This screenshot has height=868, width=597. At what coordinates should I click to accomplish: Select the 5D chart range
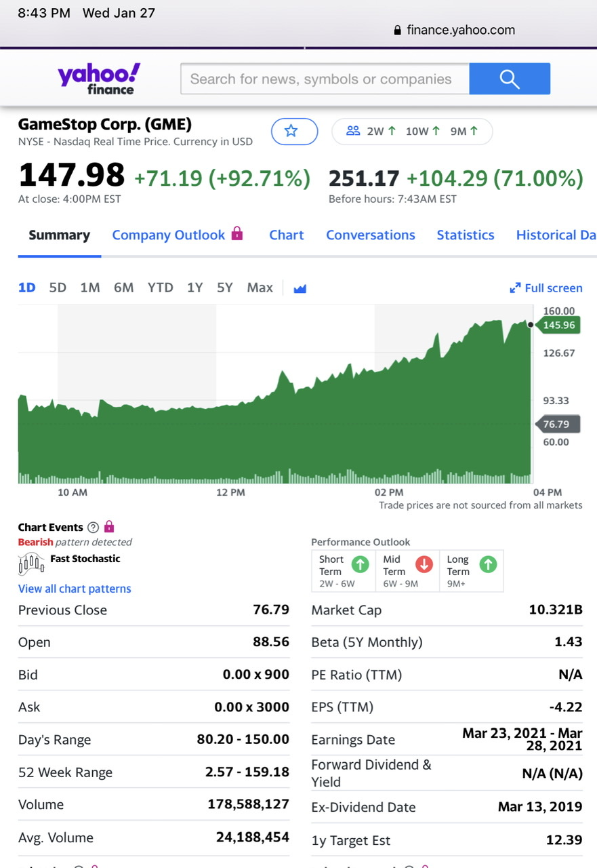point(58,288)
